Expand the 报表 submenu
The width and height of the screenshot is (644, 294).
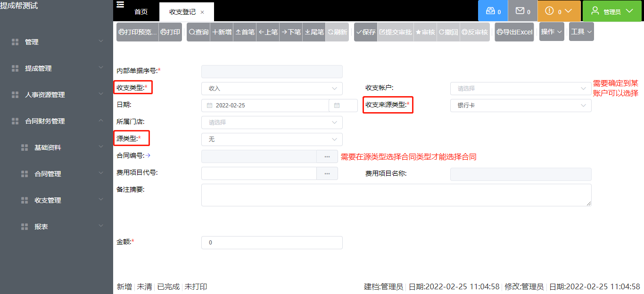57,227
